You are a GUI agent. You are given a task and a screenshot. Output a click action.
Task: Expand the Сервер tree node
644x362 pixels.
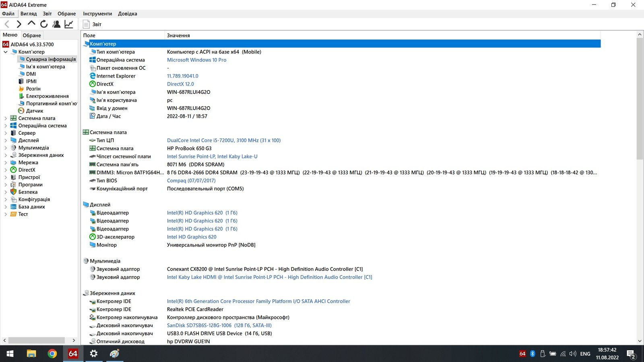6,133
